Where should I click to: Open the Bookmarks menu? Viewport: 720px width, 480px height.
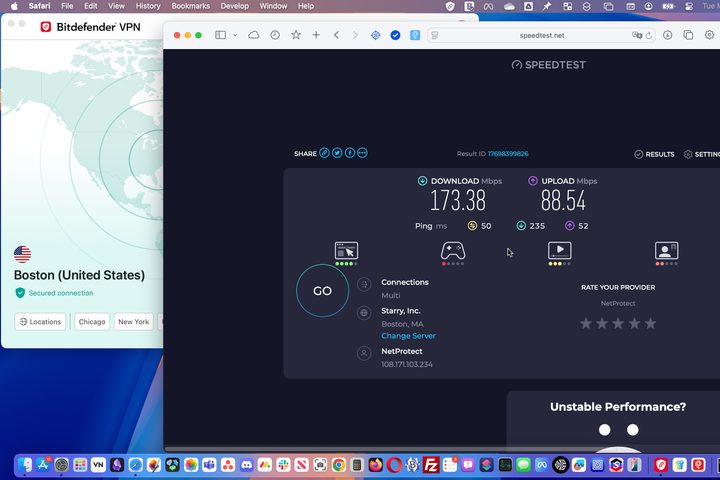tap(191, 6)
